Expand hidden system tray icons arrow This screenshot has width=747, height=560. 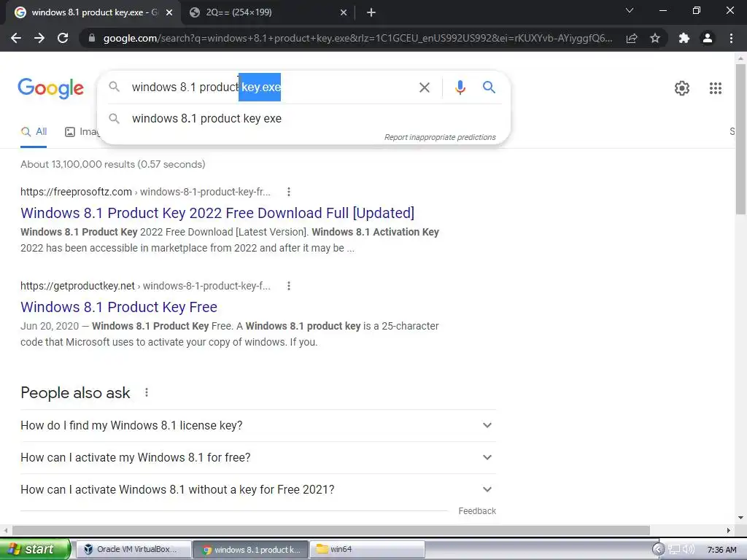(658, 550)
